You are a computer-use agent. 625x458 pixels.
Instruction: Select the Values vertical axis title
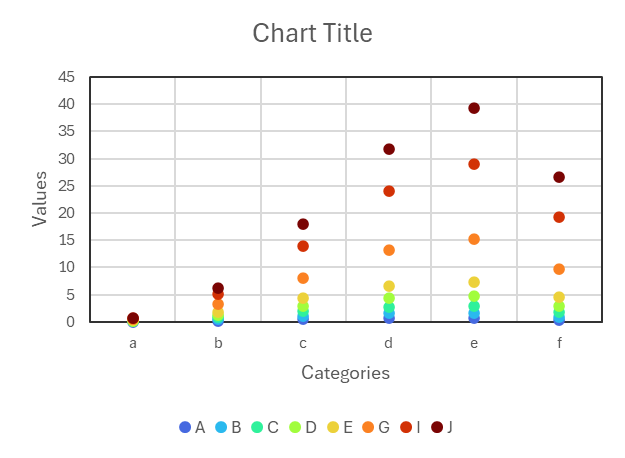[40, 198]
